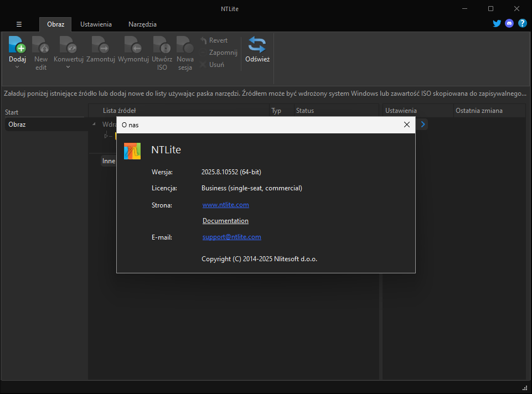Click the Business license text

[252, 188]
